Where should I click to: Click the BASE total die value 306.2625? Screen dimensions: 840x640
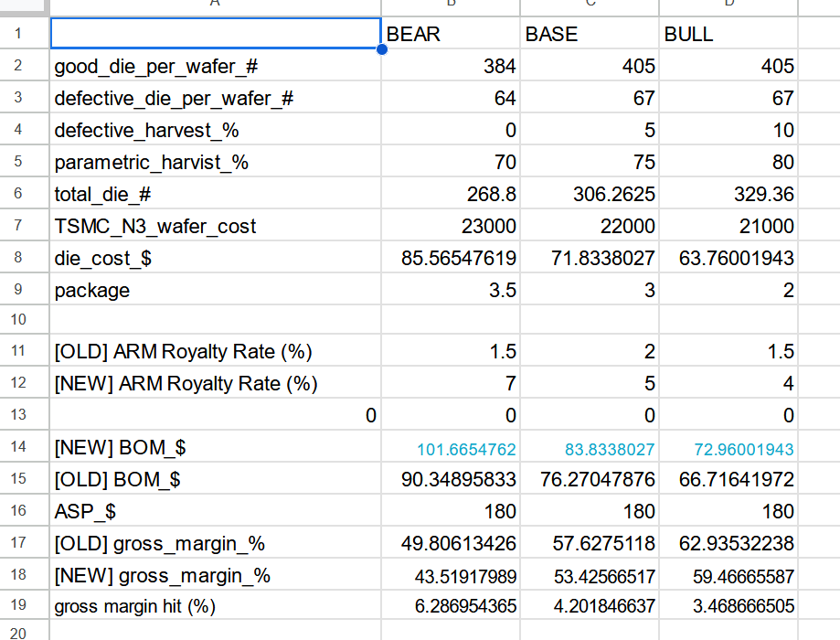590,194
